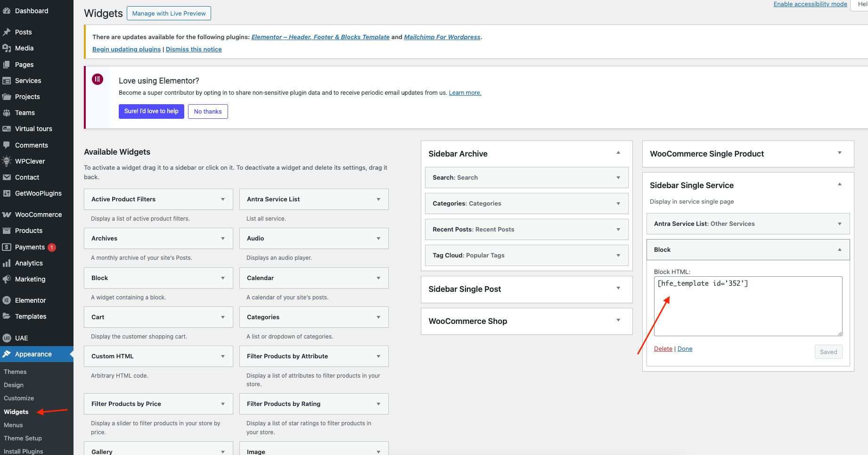Go to Themes under Appearance
Screen dimensions: 868x455
[15, 372]
